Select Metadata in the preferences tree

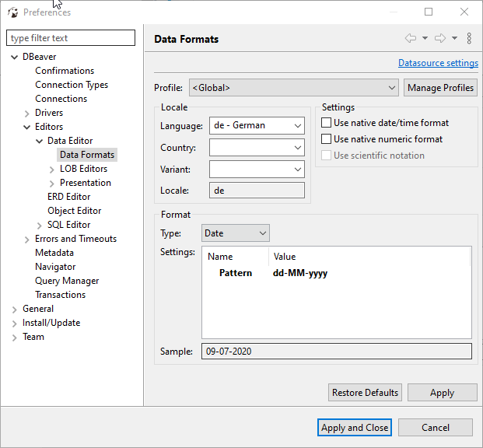(54, 253)
